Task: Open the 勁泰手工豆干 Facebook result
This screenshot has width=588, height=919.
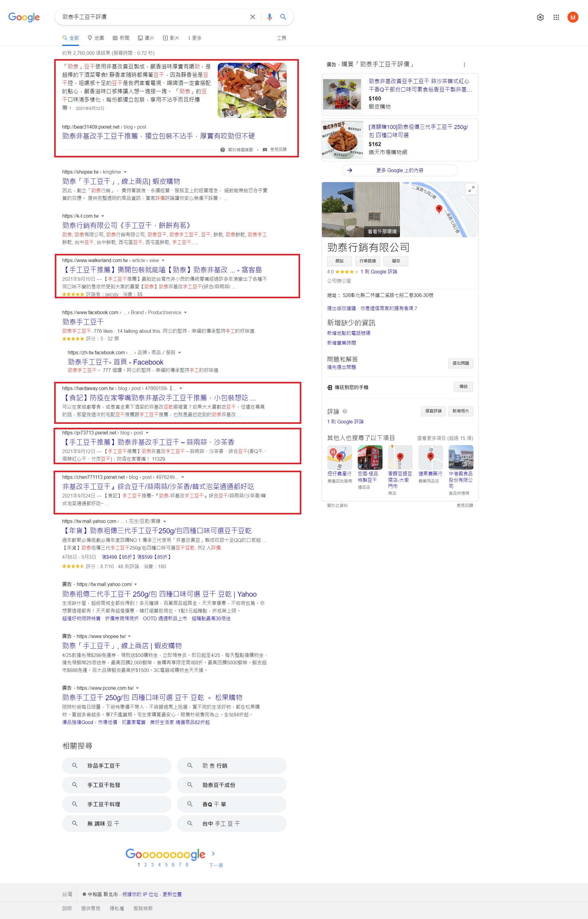Action: click(83, 322)
